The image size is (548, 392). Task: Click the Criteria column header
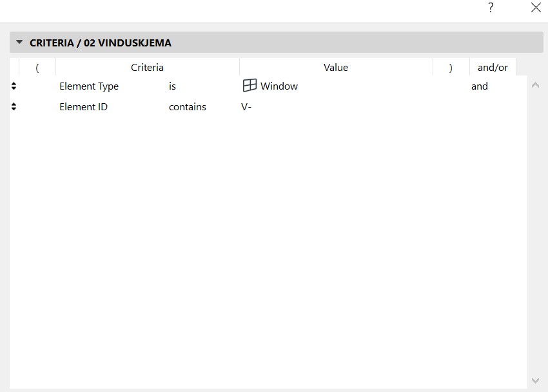pos(147,68)
